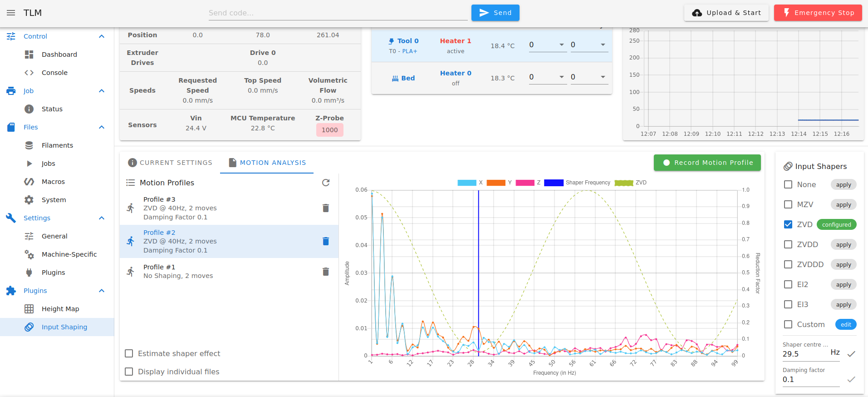Click the Machine-Specific gears icon

click(x=29, y=254)
